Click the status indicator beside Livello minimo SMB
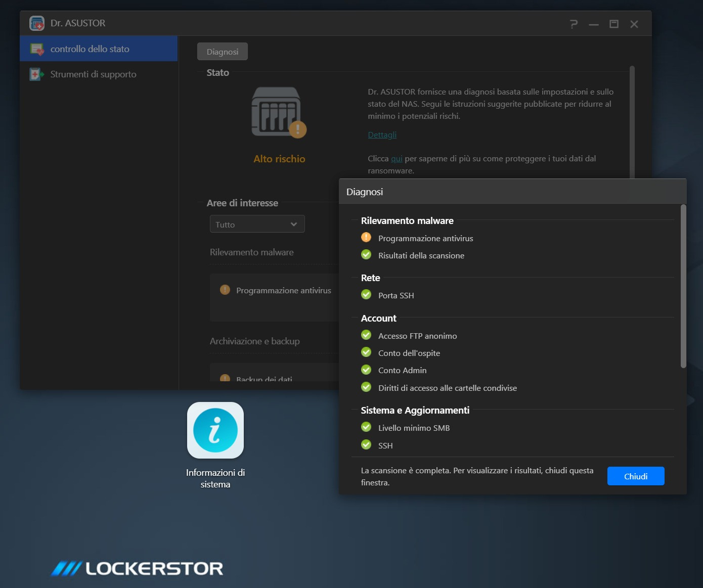This screenshot has width=703, height=588. pos(366,427)
